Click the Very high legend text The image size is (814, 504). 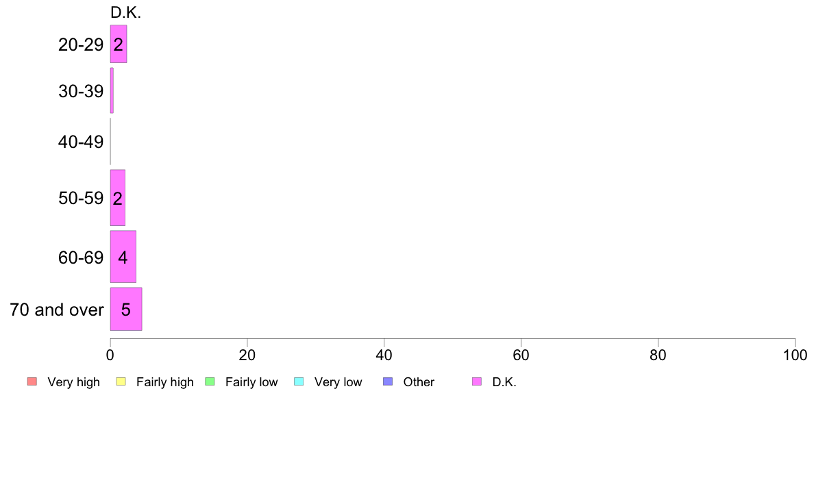[73, 382]
